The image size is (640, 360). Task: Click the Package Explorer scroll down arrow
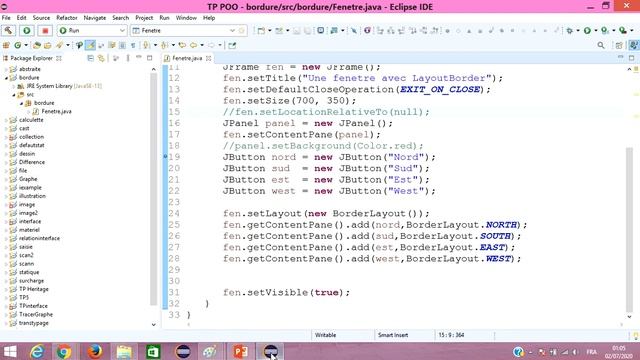click(153, 325)
